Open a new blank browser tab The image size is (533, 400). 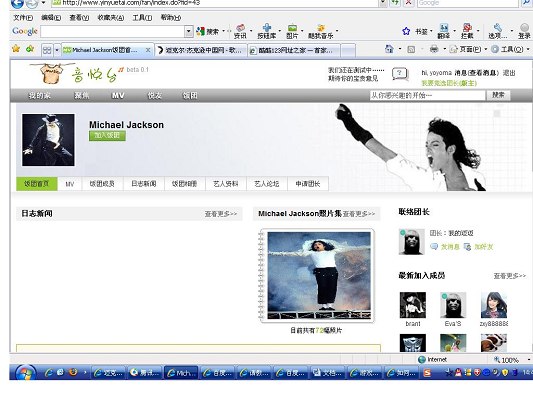click(x=348, y=51)
